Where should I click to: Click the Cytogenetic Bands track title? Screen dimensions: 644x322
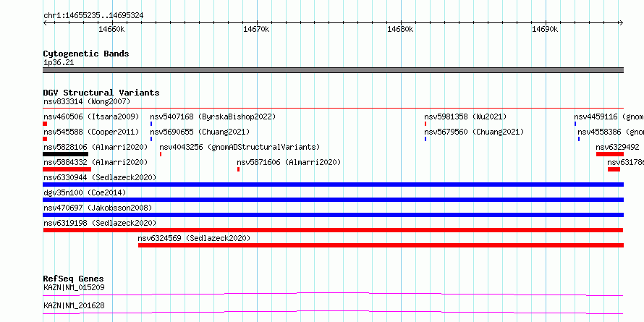[x=86, y=54]
